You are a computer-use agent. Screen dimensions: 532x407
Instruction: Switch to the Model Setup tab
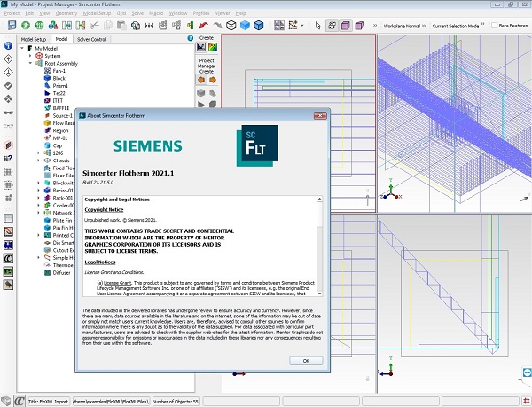click(34, 39)
